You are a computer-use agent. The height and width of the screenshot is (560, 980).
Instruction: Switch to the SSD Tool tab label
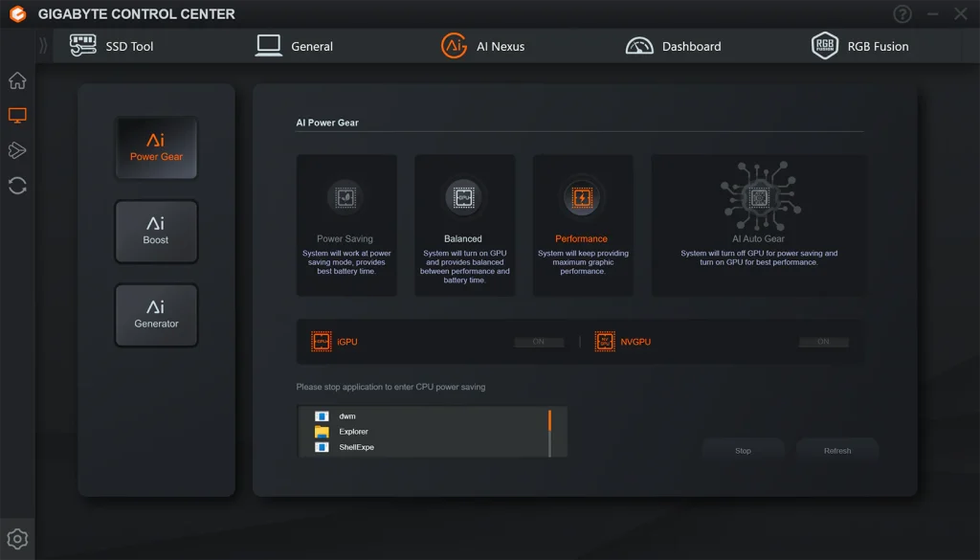[129, 46]
